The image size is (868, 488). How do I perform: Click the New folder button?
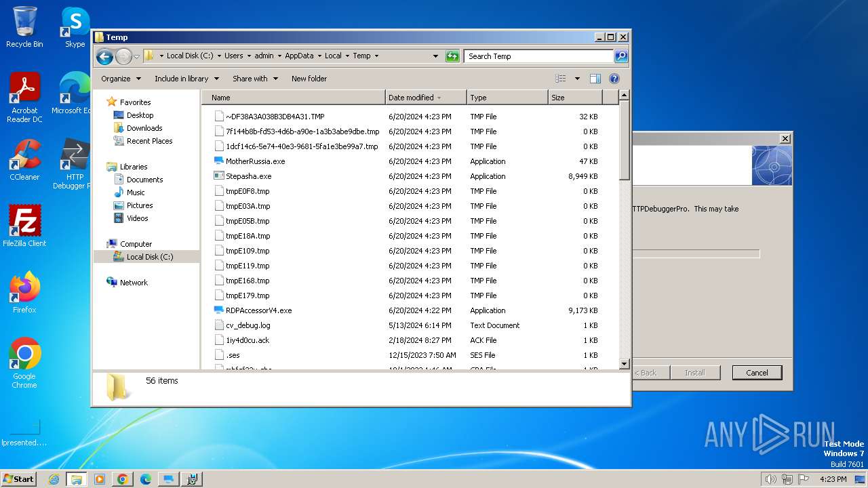tap(309, 79)
